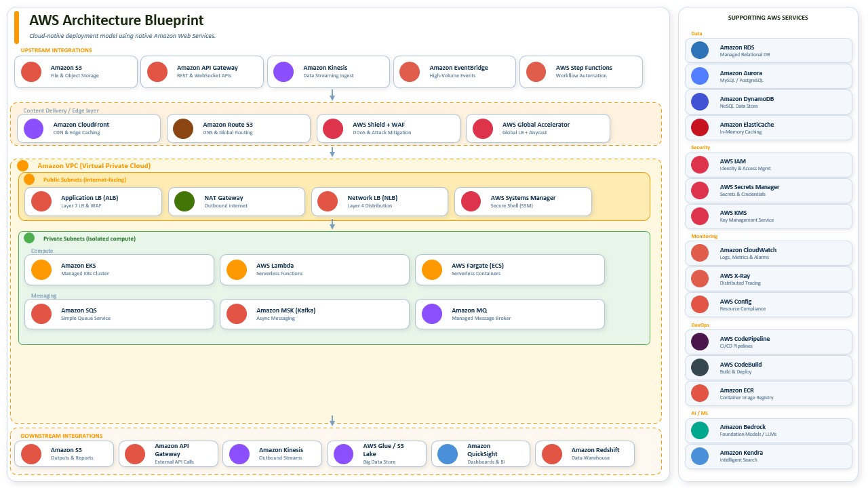Click the 'DOWNSTREAM INTEGRATIONS' heading
The image size is (868, 488).
pyautogui.click(x=62, y=436)
